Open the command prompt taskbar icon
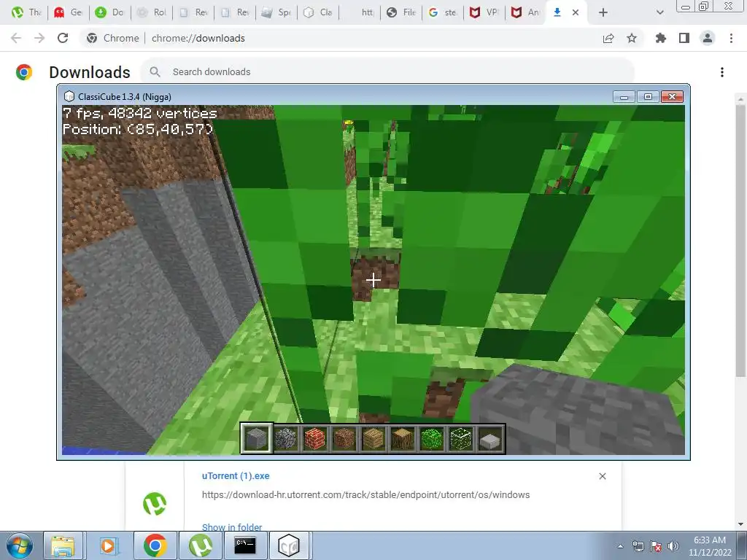 point(245,545)
